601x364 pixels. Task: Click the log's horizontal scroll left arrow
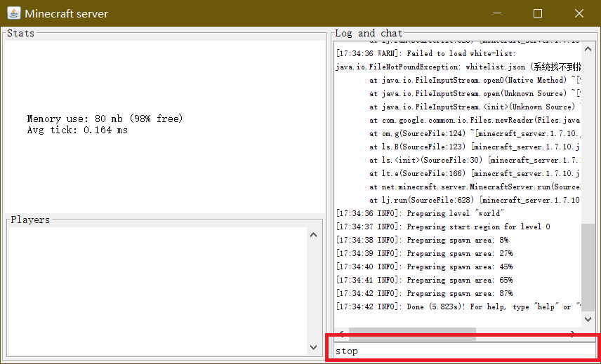[x=341, y=334]
